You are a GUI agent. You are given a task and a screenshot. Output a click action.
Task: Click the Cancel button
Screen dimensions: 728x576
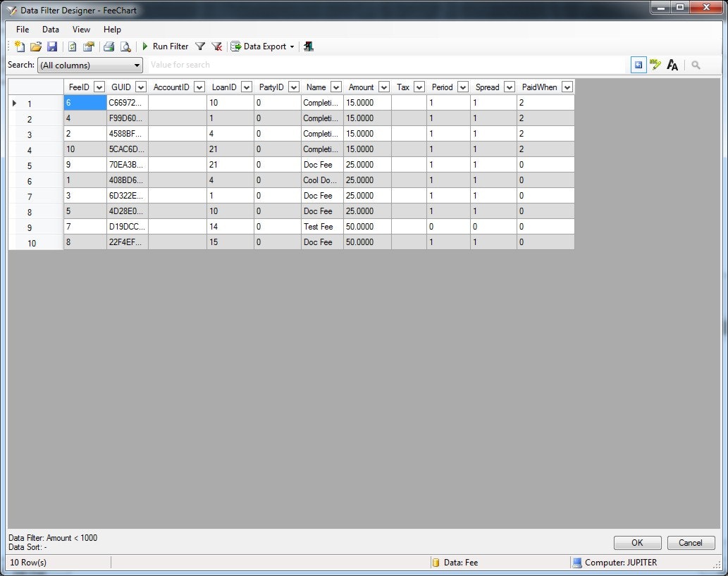(691, 543)
